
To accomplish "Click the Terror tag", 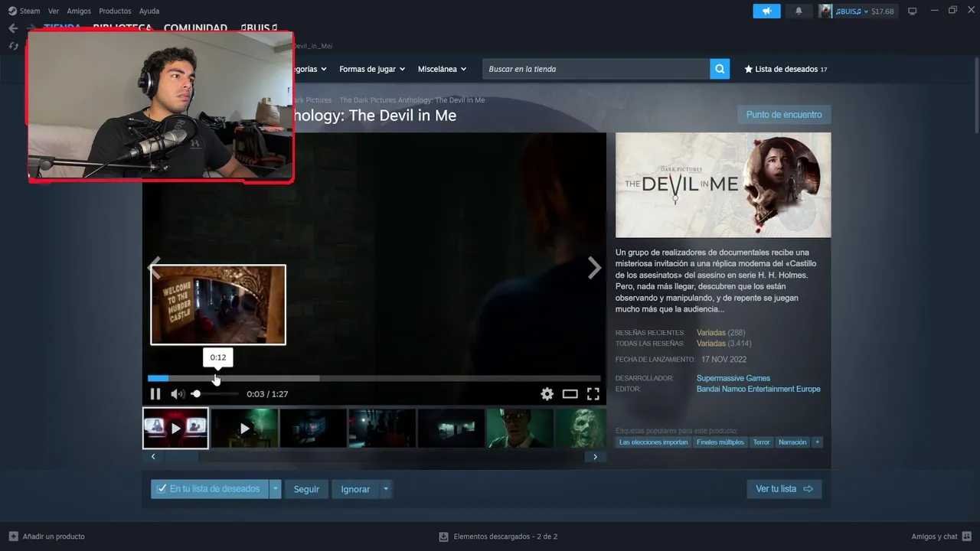I will point(761,442).
